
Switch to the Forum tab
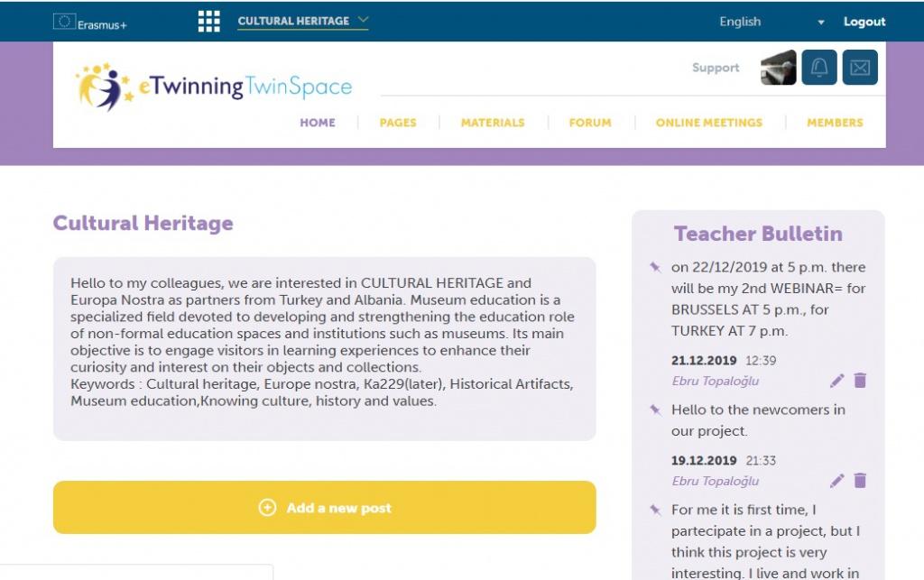click(x=590, y=123)
